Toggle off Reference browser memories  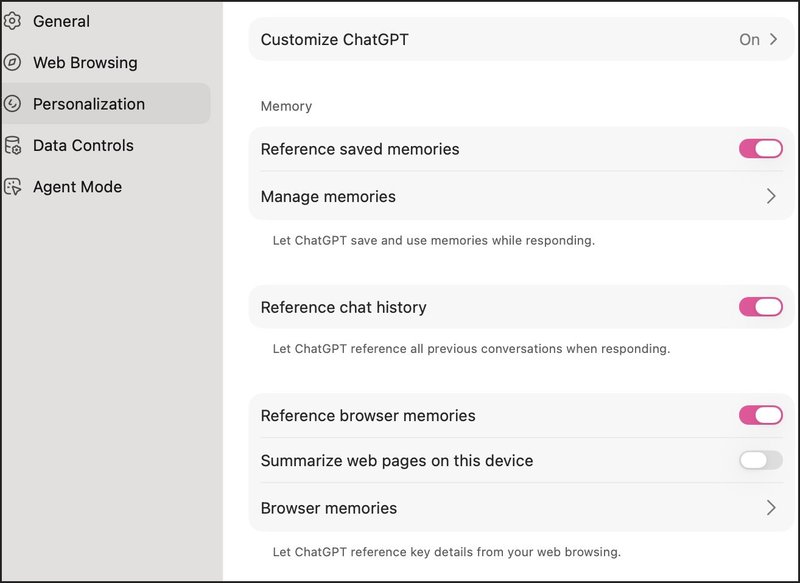tap(760, 415)
